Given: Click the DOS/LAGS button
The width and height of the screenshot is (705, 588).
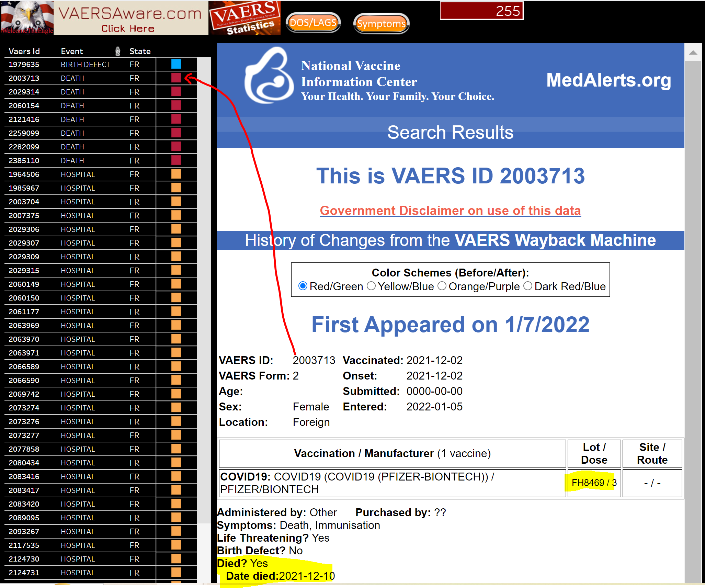Looking at the screenshot, I should coord(313,23).
